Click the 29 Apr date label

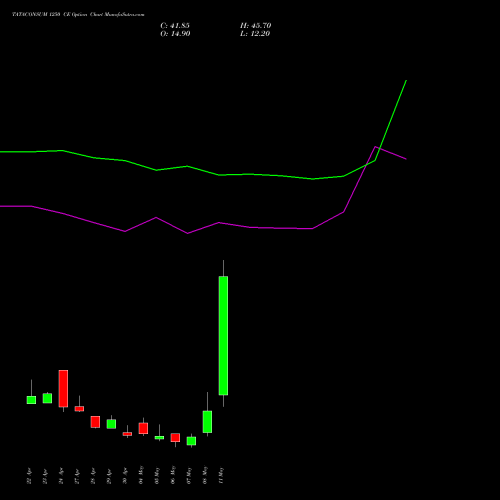click(x=109, y=476)
